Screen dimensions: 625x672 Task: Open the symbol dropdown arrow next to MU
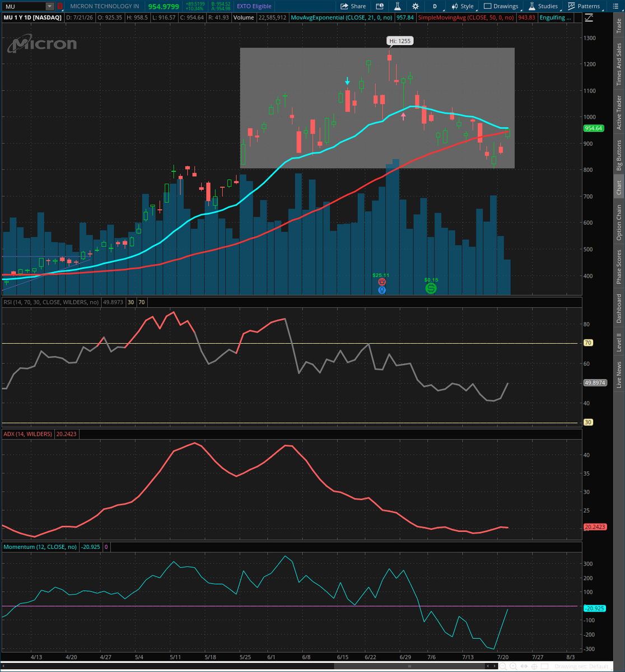tap(49, 6)
